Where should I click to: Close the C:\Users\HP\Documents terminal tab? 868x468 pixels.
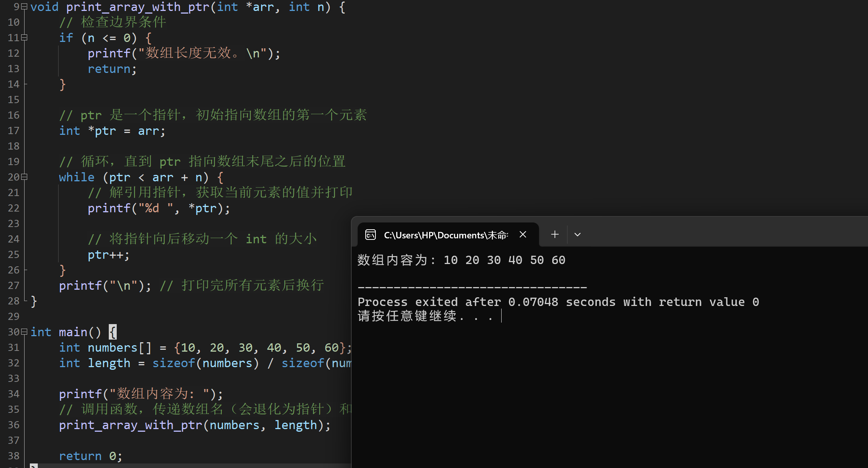pyautogui.click(x=522, y=234)
